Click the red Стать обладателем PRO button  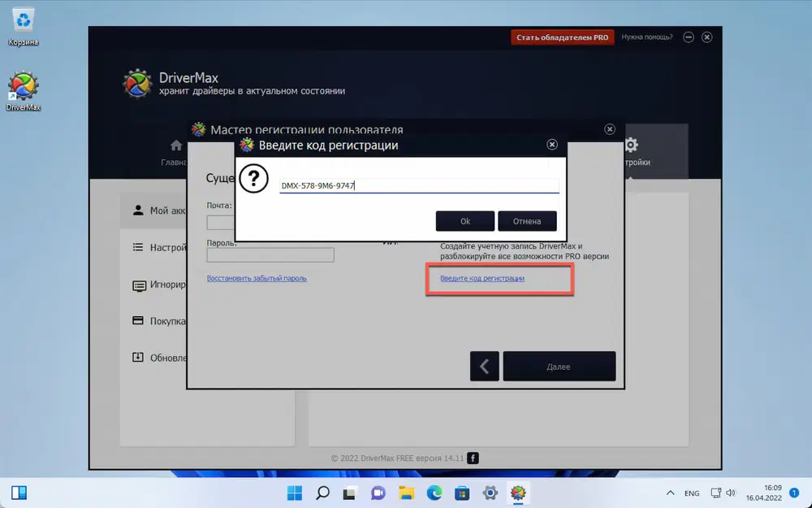tap(562, 37)
